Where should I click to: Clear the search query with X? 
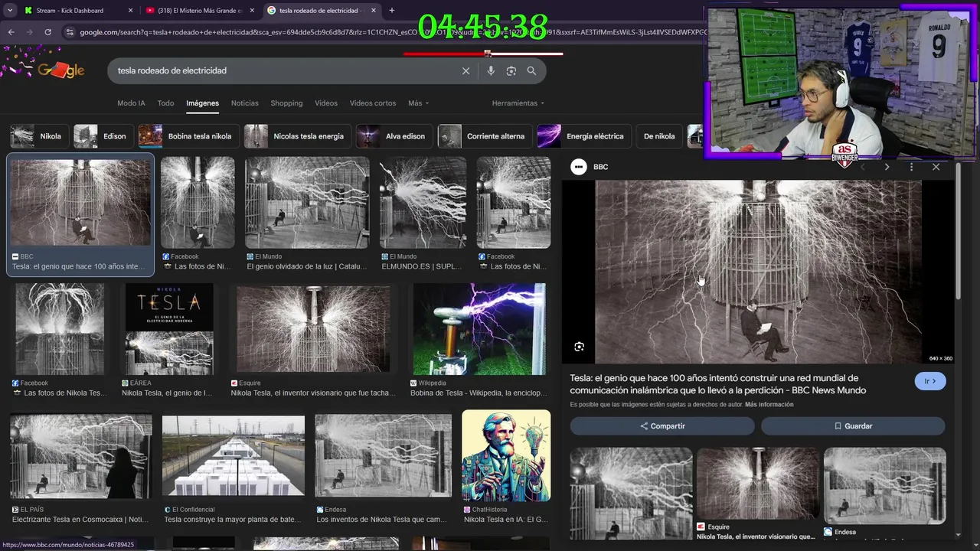[465, 70]
